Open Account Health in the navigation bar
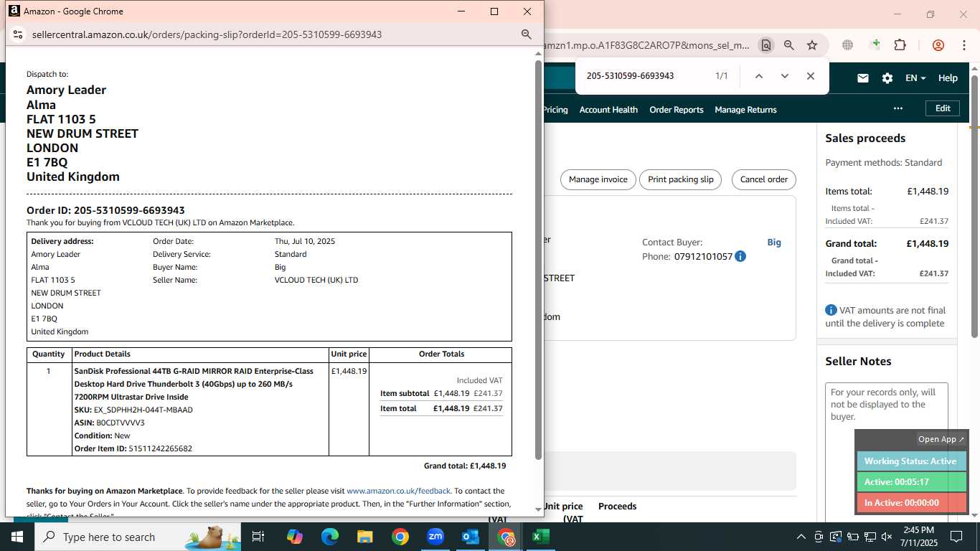 click(608, 110)
